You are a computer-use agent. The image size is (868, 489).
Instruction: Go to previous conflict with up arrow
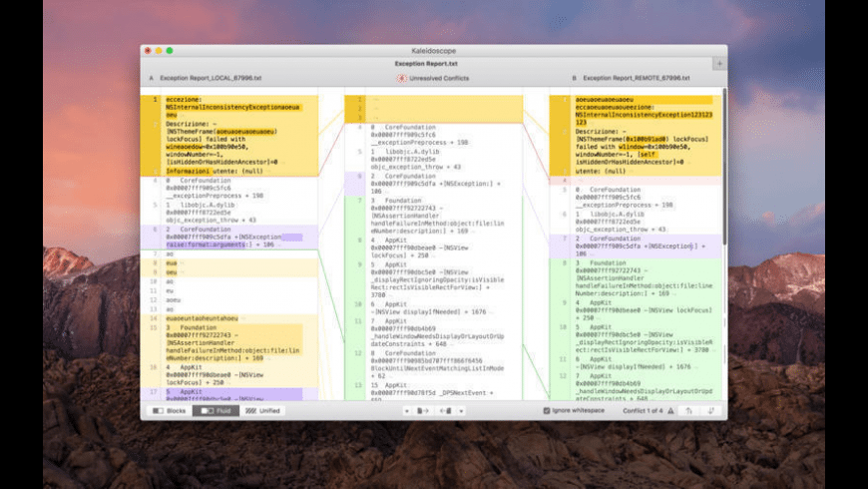[689, 410]
